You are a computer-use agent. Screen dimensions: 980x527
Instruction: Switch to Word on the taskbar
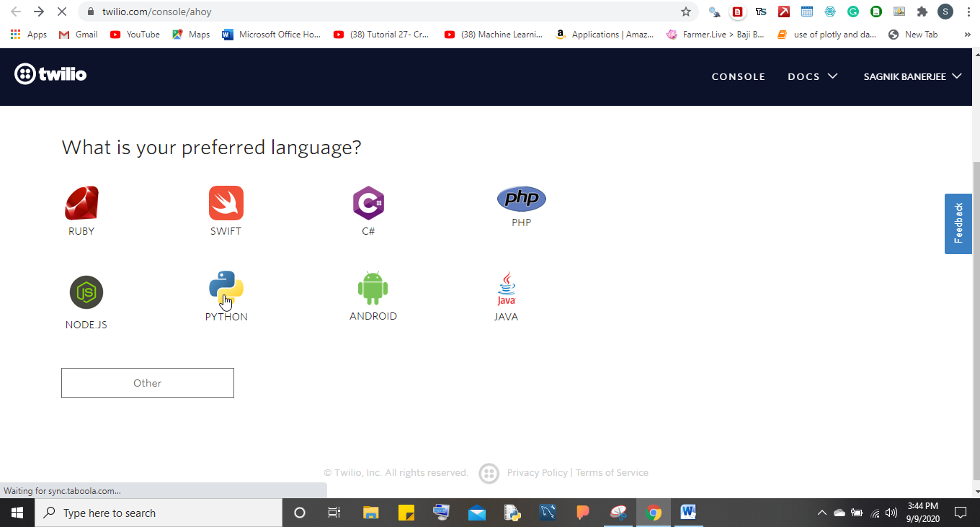coord(689,513)
